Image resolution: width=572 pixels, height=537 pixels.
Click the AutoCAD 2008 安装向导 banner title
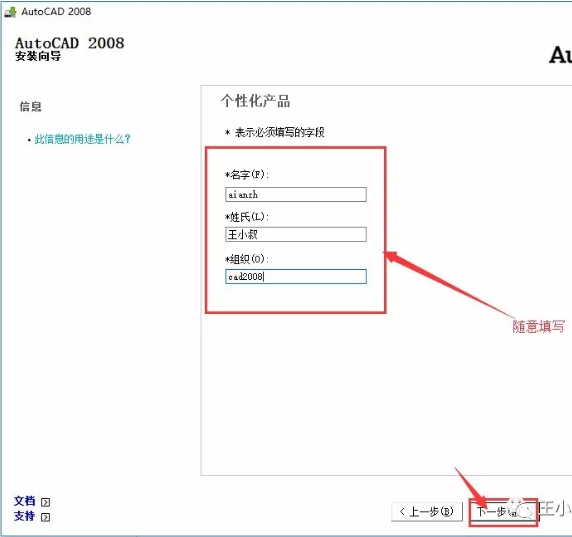[x=69, y=49]
